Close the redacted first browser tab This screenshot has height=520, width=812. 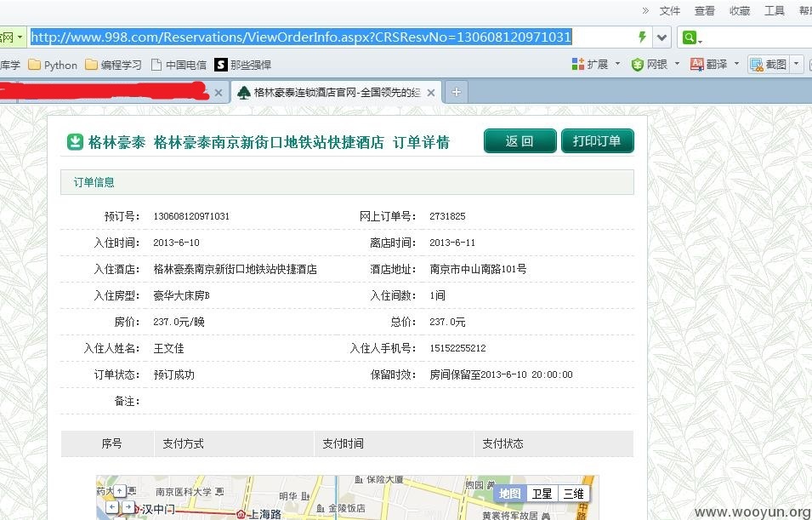[x=219, y=93]
